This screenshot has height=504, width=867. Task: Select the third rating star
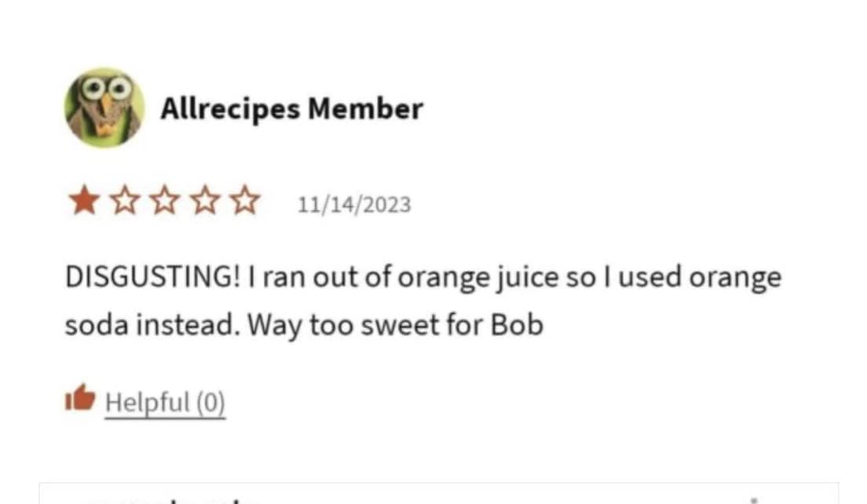164,202
